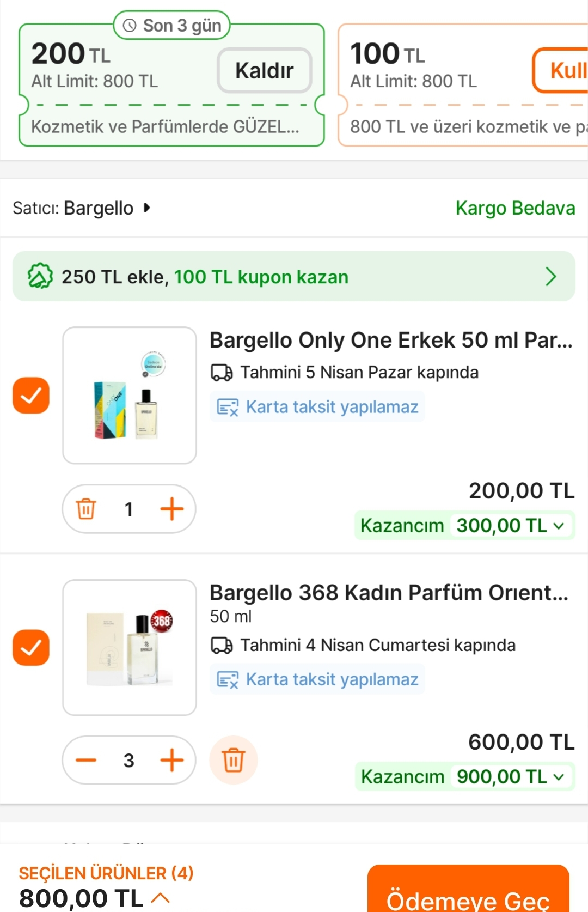This screenshot has height=912, width=588.
Task: Delete the Bargello Only One item with trash icon
Action: [x=86, y=509]
